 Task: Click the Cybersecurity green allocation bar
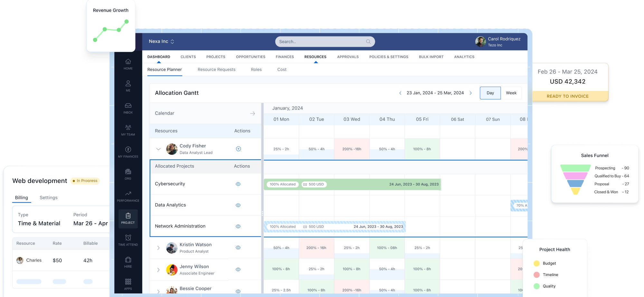[354, 184]
